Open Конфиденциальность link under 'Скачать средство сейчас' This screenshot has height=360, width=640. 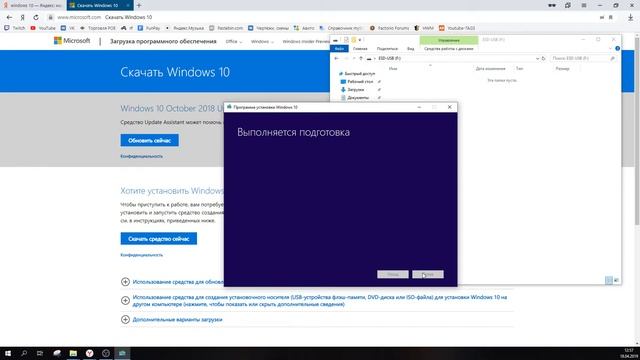click(142, 255)
